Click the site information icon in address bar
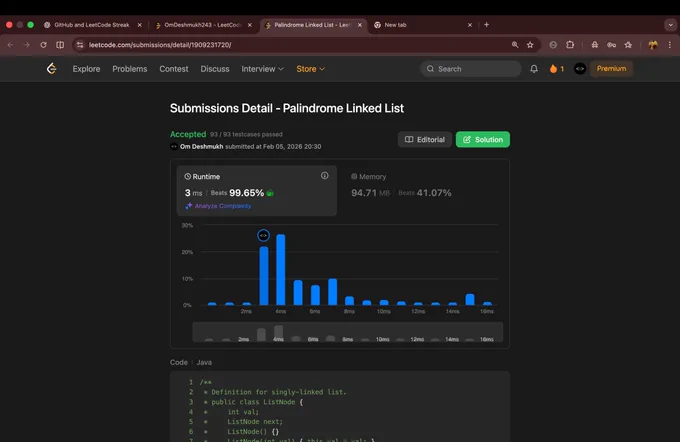 (80, 45)
